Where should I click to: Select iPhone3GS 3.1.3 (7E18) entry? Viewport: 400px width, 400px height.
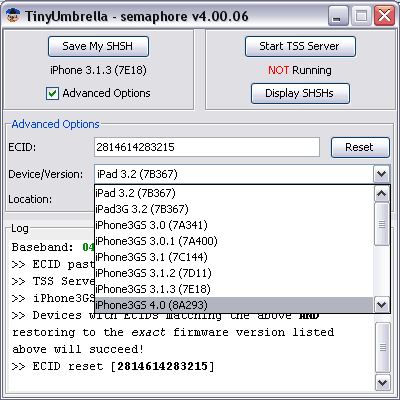234,289
